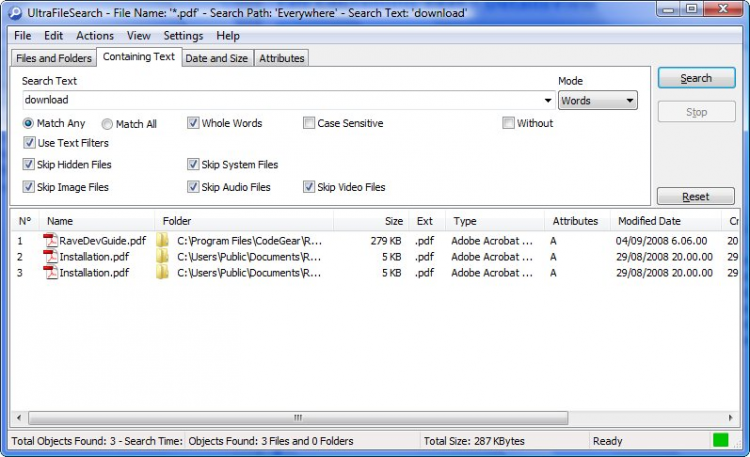The width and height of the screenshot is (750, 457).
Task: Open the Mode dropdown showing Words
Action: [x=597, y=100]
